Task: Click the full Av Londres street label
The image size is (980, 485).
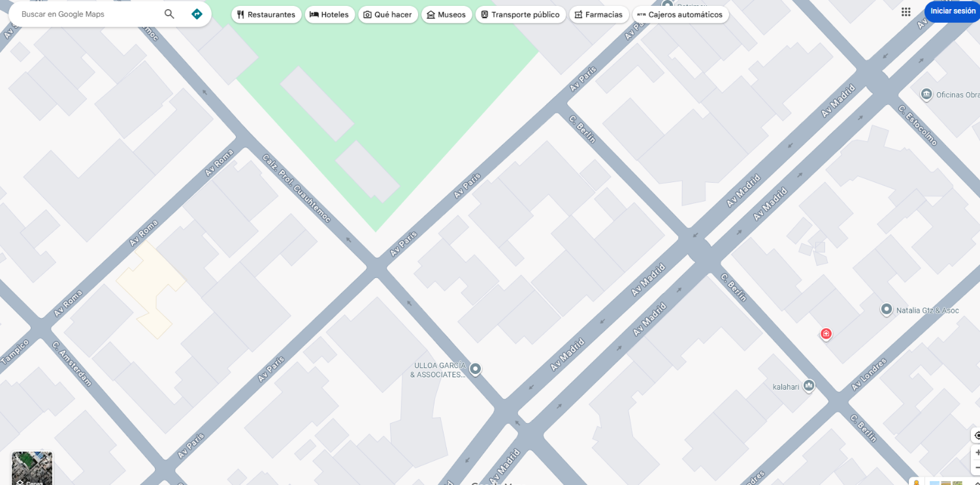Action: (869, 375)
